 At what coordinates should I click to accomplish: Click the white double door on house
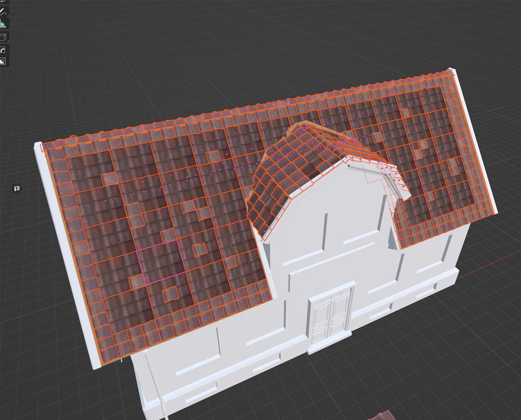(x=330, y=318)
